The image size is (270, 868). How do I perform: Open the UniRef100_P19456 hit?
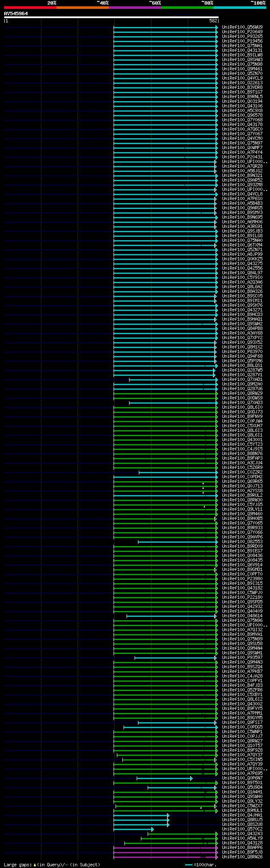pyautogui.click(x=242, y=41)
